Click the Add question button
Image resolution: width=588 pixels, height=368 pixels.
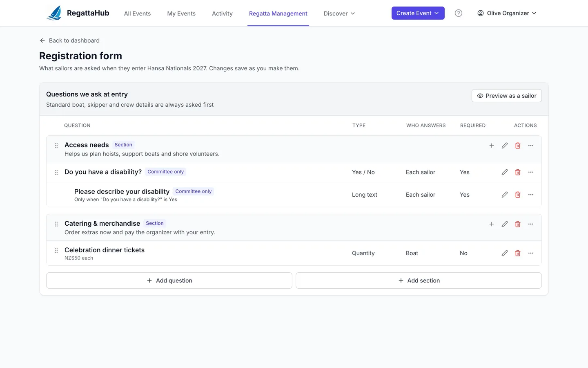click(x=169, y=280)
